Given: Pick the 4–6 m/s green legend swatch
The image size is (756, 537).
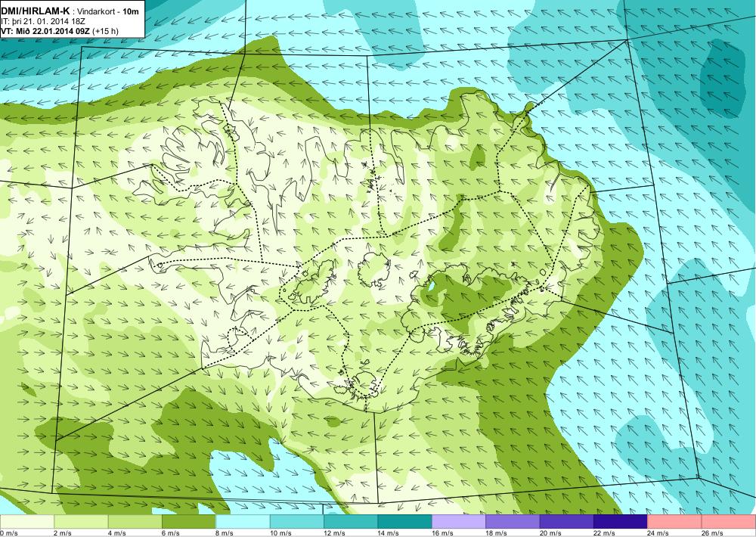Looking at the screenshot, I should tap(135, 522).
